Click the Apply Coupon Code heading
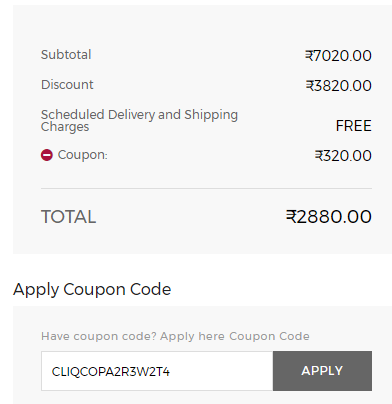 click(x=92, y=289)
